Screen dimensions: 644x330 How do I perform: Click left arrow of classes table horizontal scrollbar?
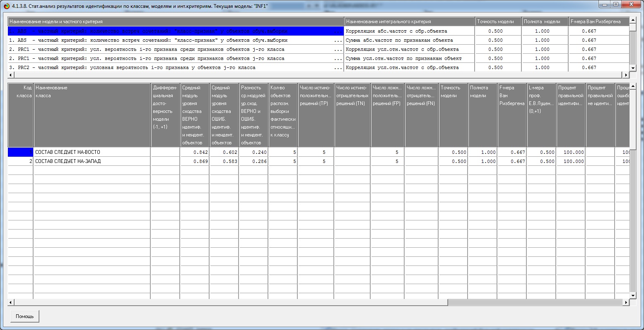(11, 303)
